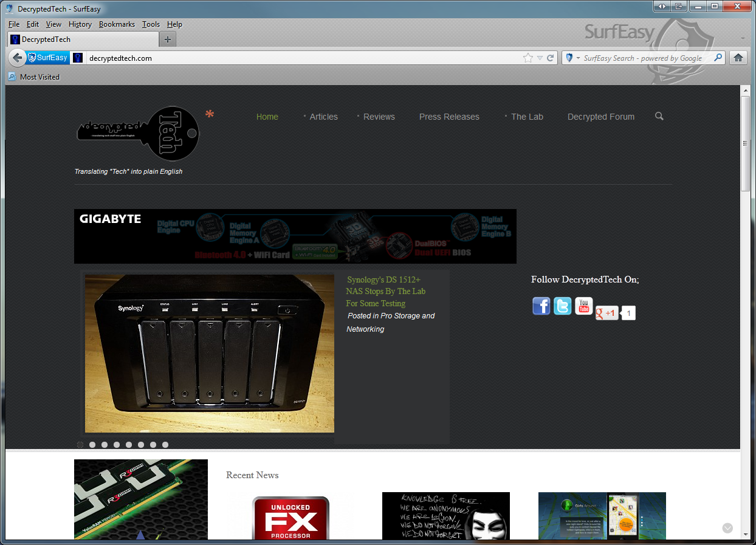The height and width of the screenshot is (545, 756).
Task: Select the seventh slideshow pagination dot
Action: point(153,445)
